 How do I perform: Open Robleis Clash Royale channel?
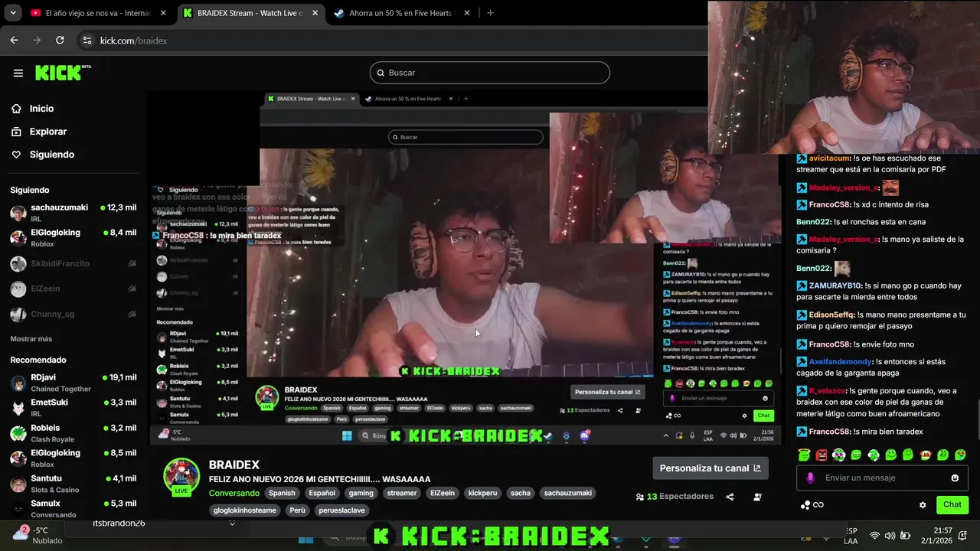point(73,433)
